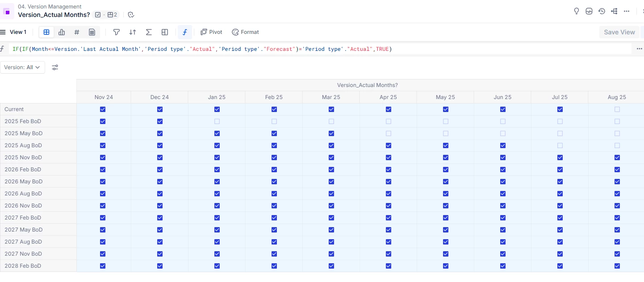Open the hamburger views menu
Screen dimensions: 644x282
[3, 32]
